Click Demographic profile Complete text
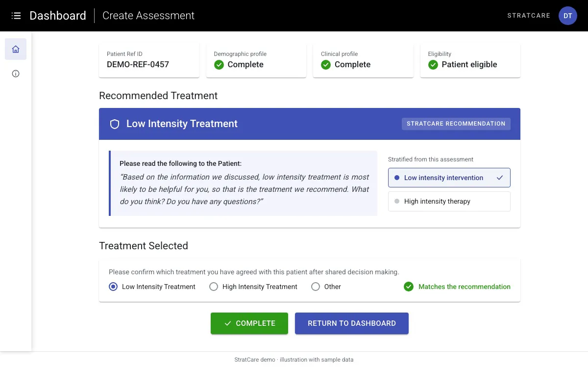The height and width of the screenshot is (368, 588). 245,65
